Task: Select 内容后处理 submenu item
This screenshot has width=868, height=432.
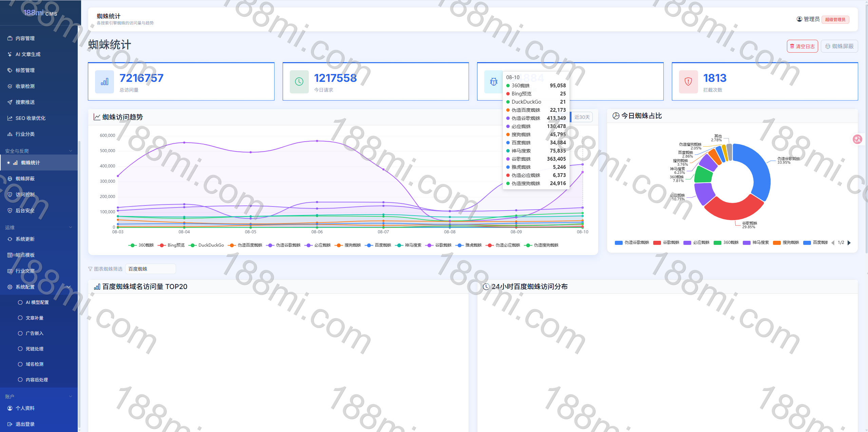Action: pyautogui.click(x=39, y=380)
